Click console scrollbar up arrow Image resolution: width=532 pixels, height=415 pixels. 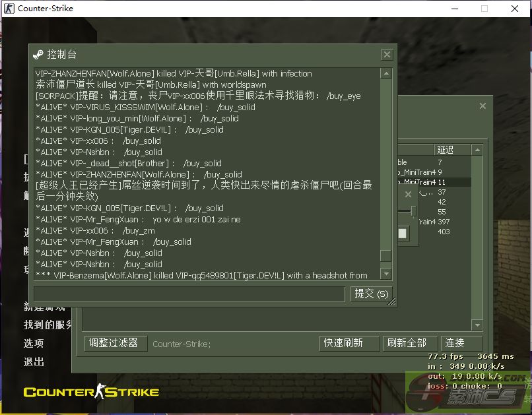coord(385,74)
